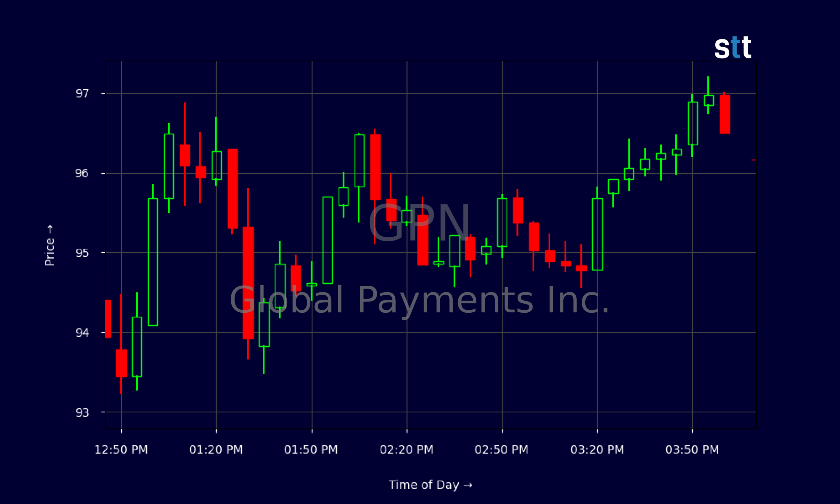Click the 01:20 PM time axis label

[x=216, y=450]
